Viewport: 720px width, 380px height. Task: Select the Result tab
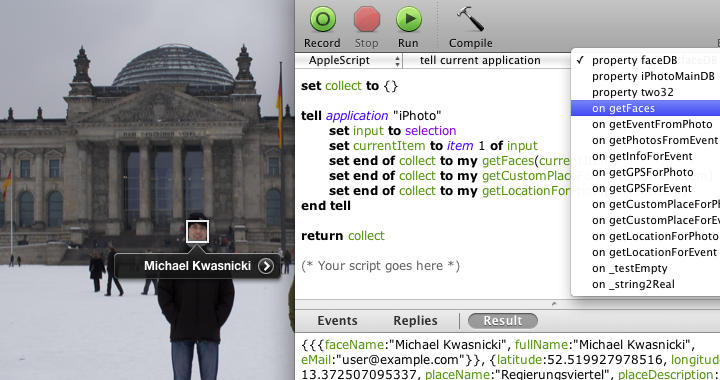(503, 321)
